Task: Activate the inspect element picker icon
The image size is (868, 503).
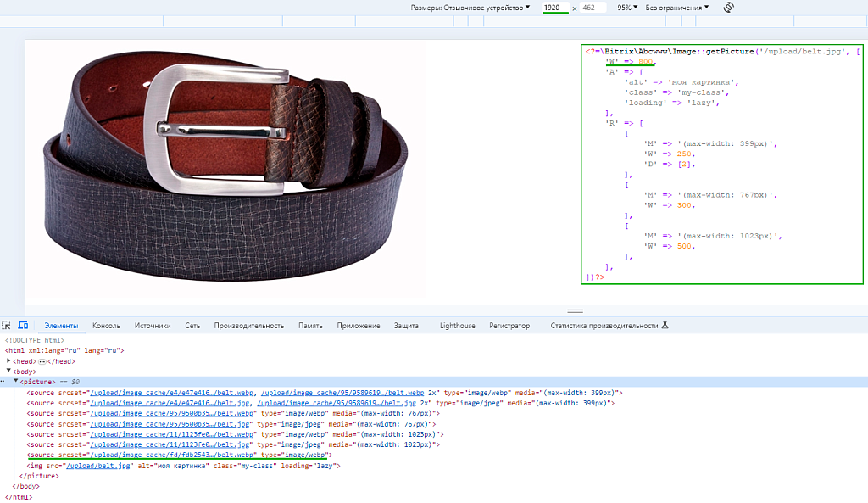Action: click(x=7, y=326)
